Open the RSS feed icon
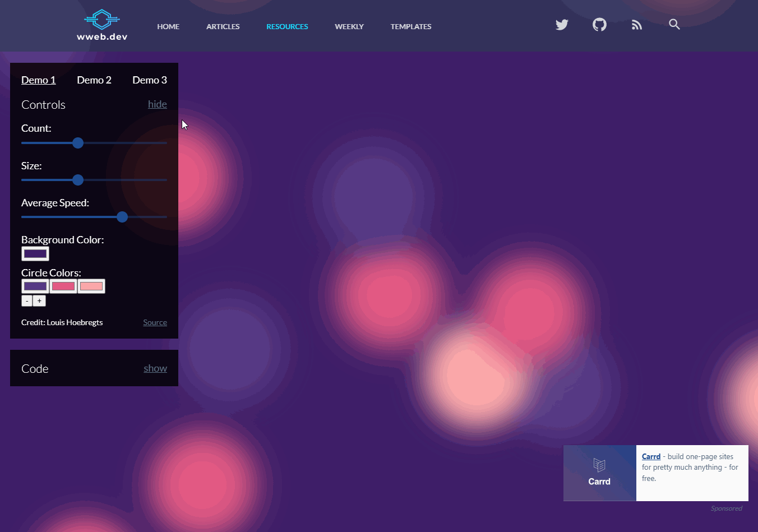Viewport: 758px width, 532px height. point(637,25)
